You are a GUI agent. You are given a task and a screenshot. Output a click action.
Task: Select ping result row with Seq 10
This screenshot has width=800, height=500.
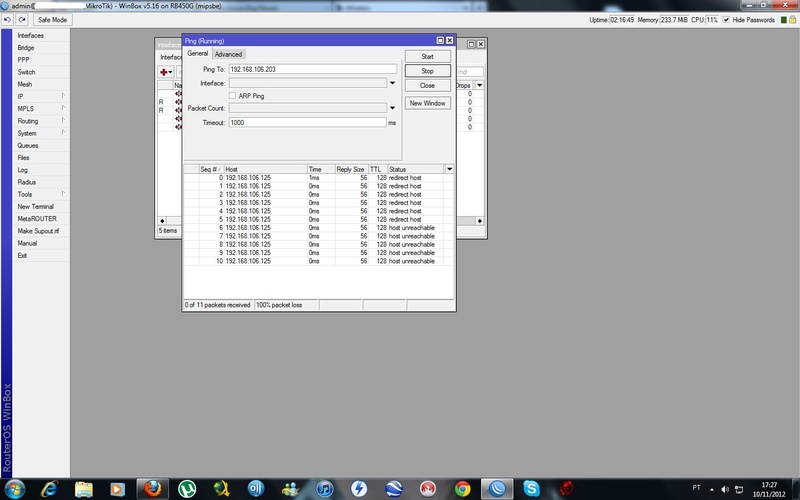coord(318,261)
